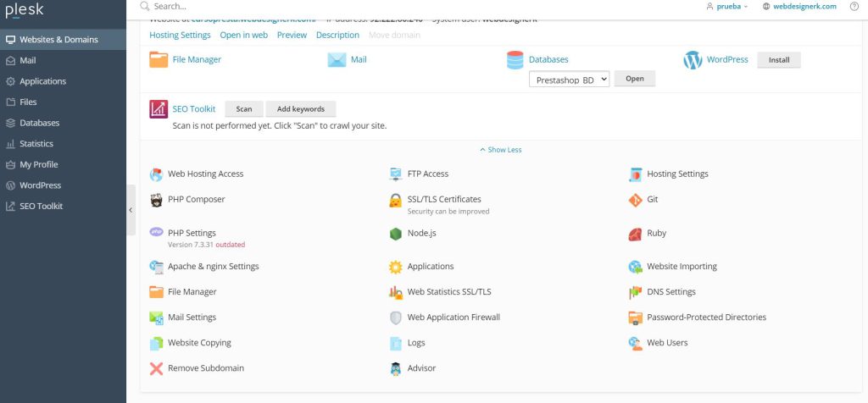Screen dimensions: 868x403
Task: Click the help question mark icon
Action: [854, 7]
